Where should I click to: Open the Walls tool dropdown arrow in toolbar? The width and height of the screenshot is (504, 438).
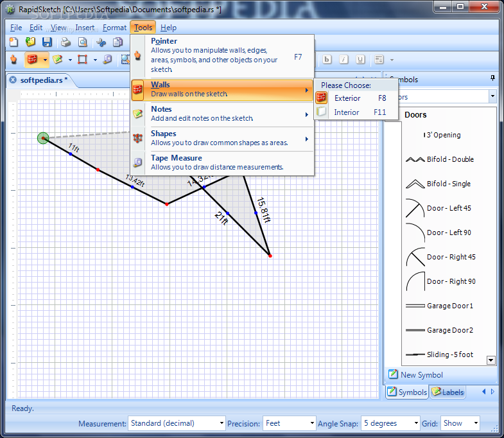pyautogui.click(x=45, y=60)
